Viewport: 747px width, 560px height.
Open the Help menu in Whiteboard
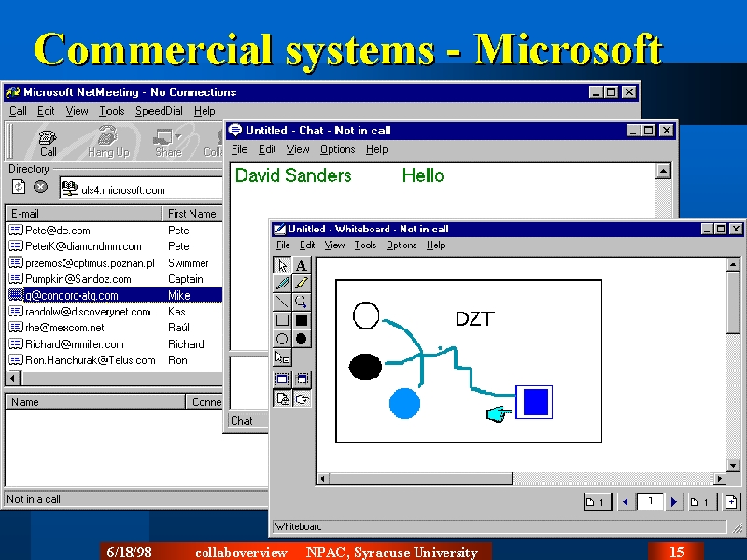tap(436, 245)
